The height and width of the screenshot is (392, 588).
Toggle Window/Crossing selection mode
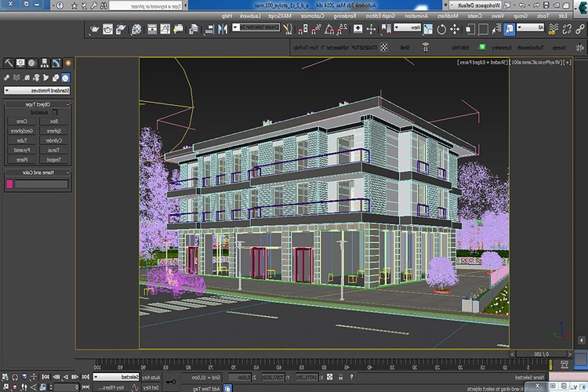[x=470, y=29]
